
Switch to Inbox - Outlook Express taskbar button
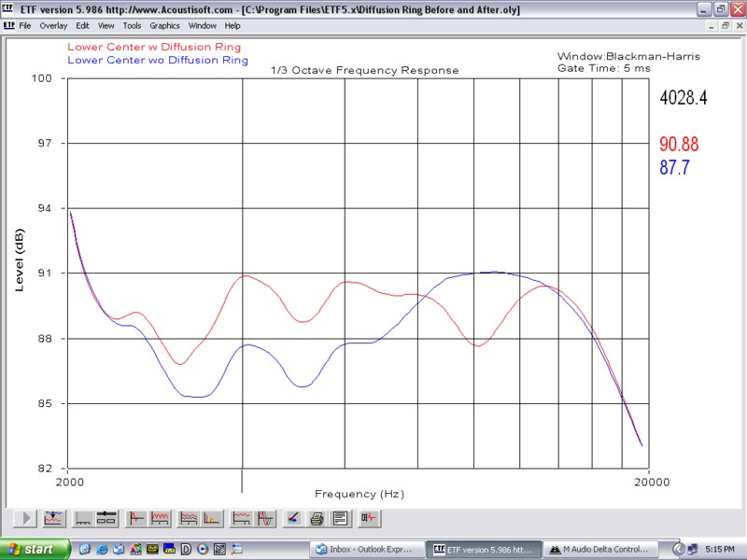[x=367, y=550]
